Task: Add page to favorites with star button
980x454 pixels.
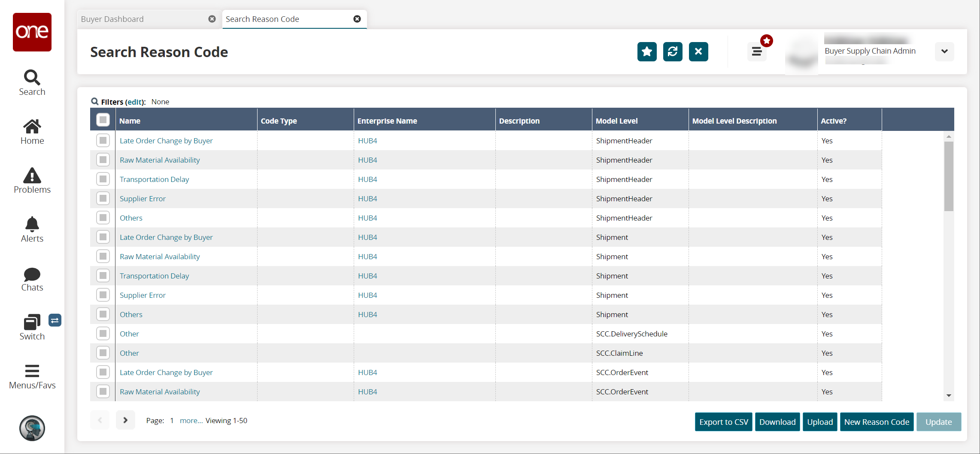Action: pyautogui.click(x=647, y=52)
